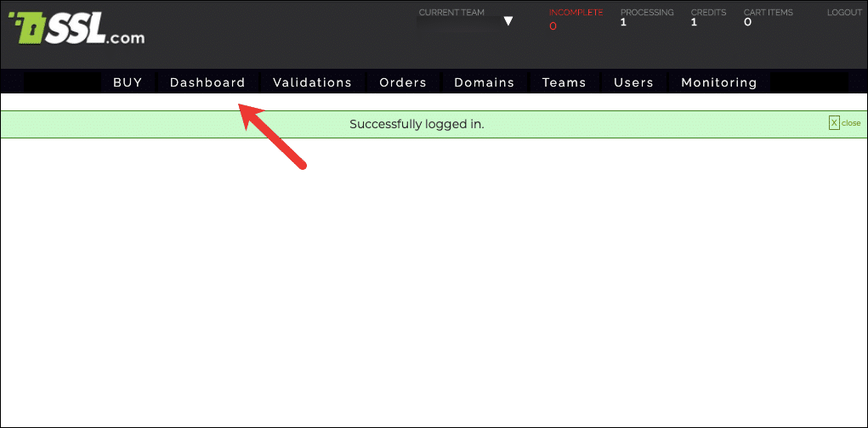Click the CURRENT TEAM label
This screenshot has height=428, width=868.
451,13
